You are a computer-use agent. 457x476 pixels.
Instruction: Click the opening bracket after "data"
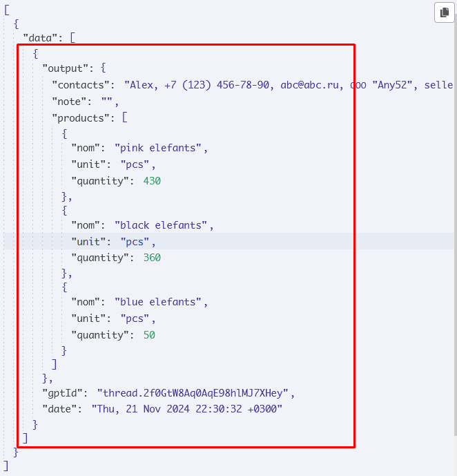point(72,37)
